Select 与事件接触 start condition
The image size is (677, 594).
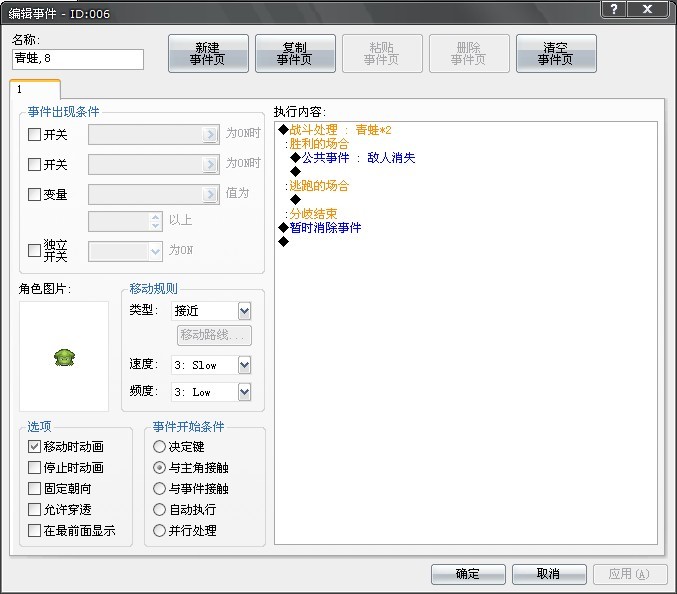159,488
